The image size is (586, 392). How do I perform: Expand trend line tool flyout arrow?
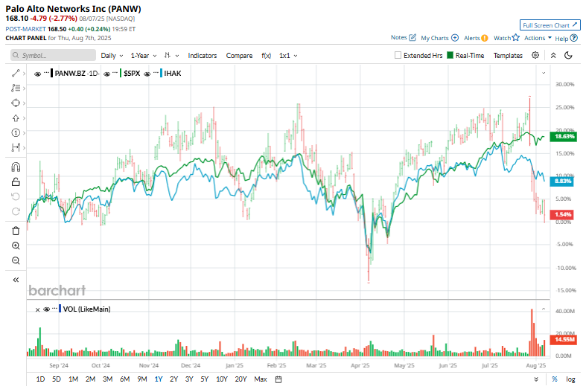pos(24,74)
